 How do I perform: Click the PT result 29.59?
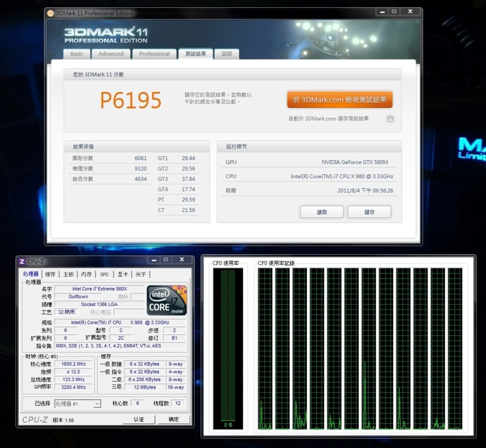click(189, 200)
